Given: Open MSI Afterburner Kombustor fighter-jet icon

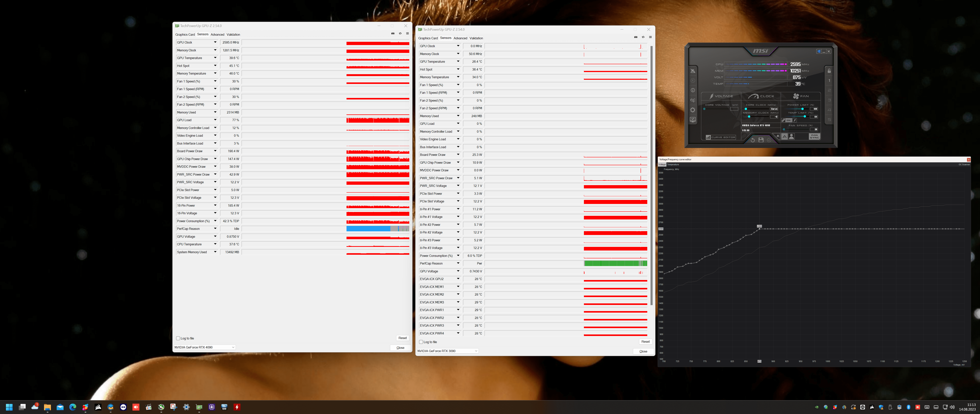Looking at the screenshot, I should point(693,71).
